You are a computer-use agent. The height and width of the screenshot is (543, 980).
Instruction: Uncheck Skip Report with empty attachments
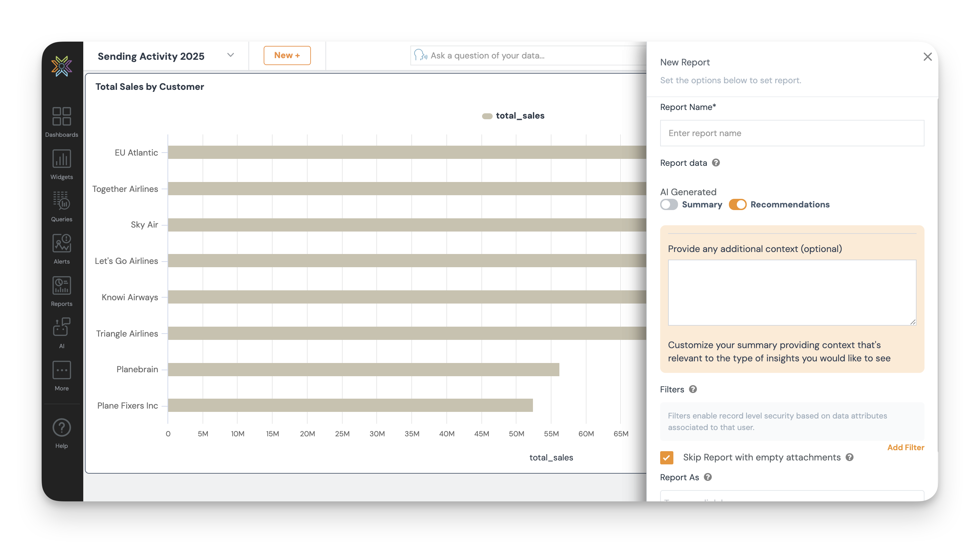pyautogui.click(x=666, y=458)
